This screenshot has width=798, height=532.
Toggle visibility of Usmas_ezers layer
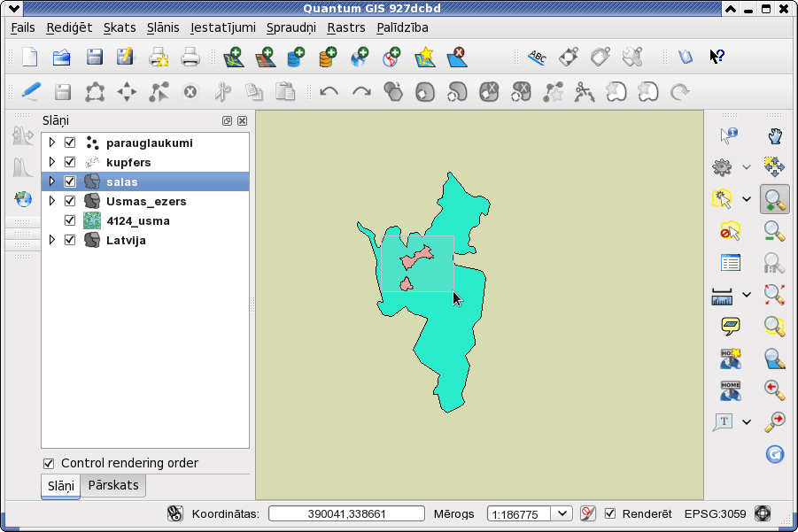coord(70,201)
